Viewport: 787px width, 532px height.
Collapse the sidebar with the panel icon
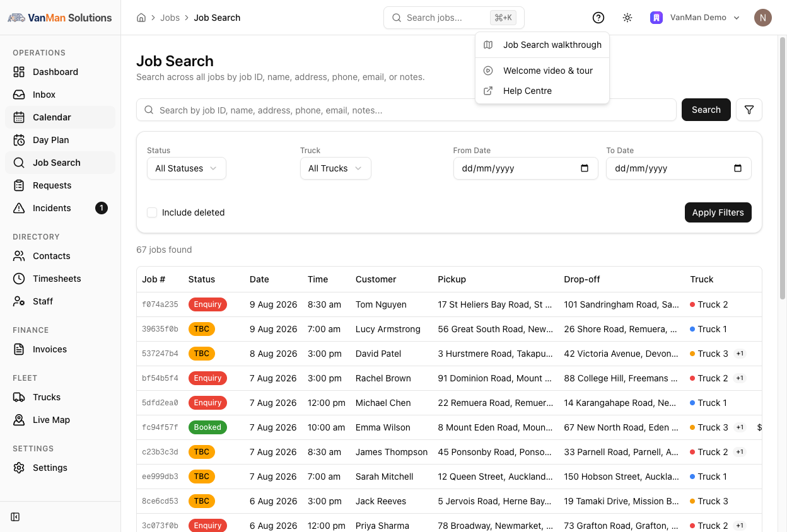(16, 517)
